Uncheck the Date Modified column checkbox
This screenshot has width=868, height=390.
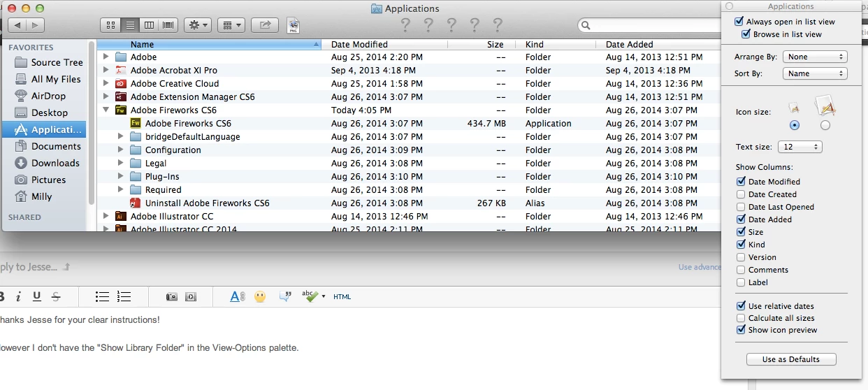tap(741, 182)
